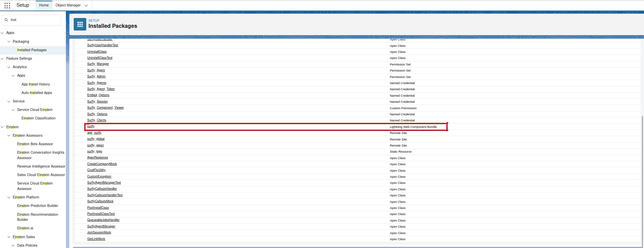The width and height of the screenshot is (644, 248).
Task: Open the Object Manager tab dropdown arrow
Action: click(x=86, y=5)
